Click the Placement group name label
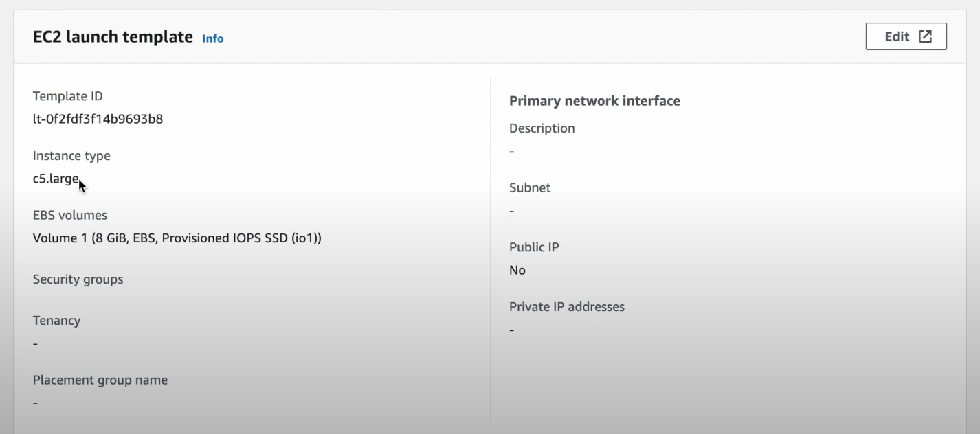This screenshot has height=434, width=980. pyautogui.click(x=100, y=380)
